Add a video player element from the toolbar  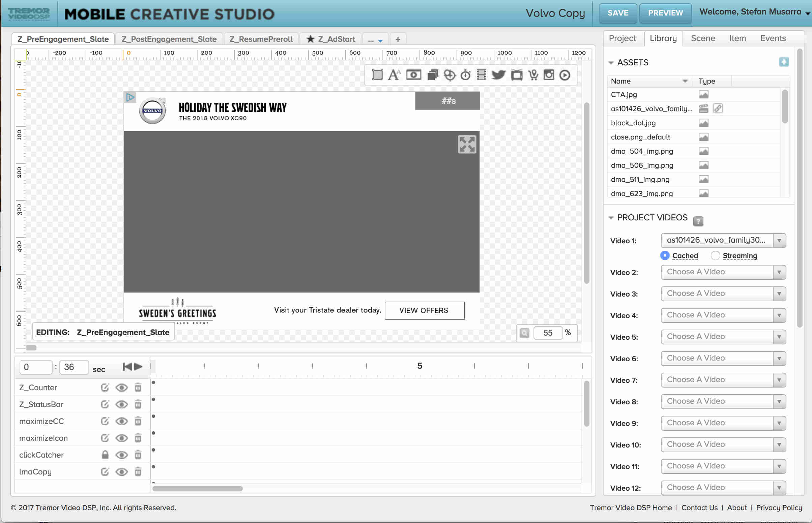click(413, 75)
